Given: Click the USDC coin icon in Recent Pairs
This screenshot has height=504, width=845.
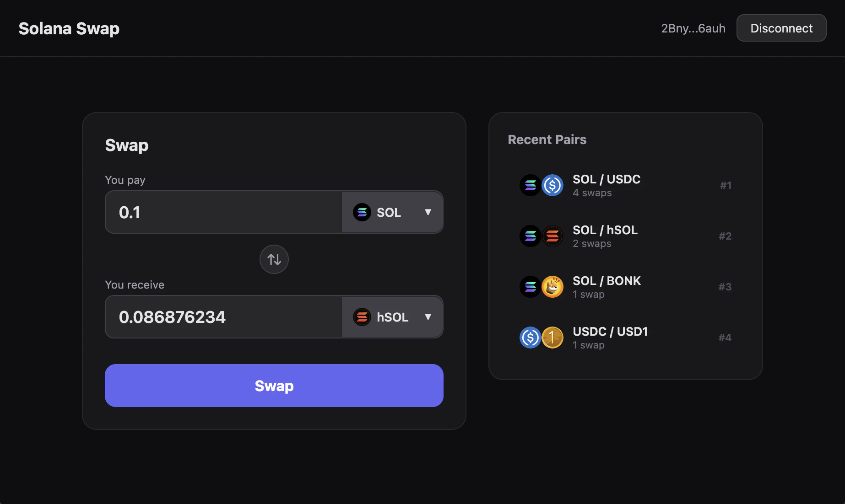Looking at the screenshot, I should pyautogui.click(x=552, y=185).
